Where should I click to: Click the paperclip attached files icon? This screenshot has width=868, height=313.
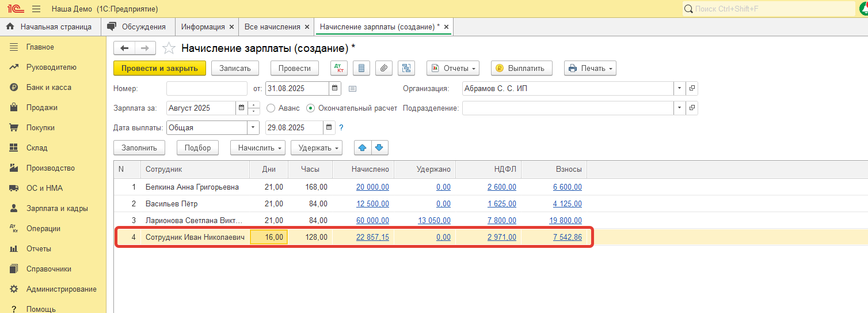click(384, 68)
